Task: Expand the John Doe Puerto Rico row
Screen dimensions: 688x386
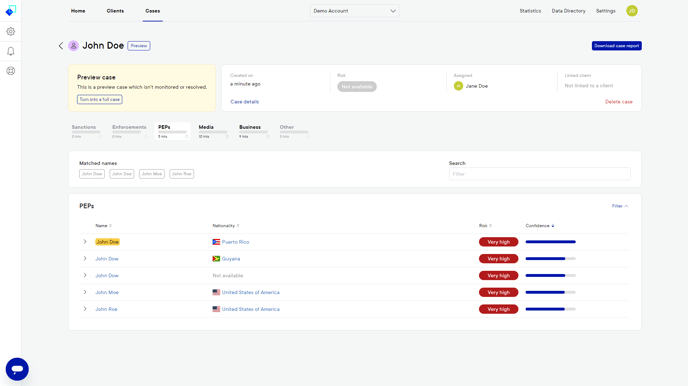Action: (x=85, y=242)
